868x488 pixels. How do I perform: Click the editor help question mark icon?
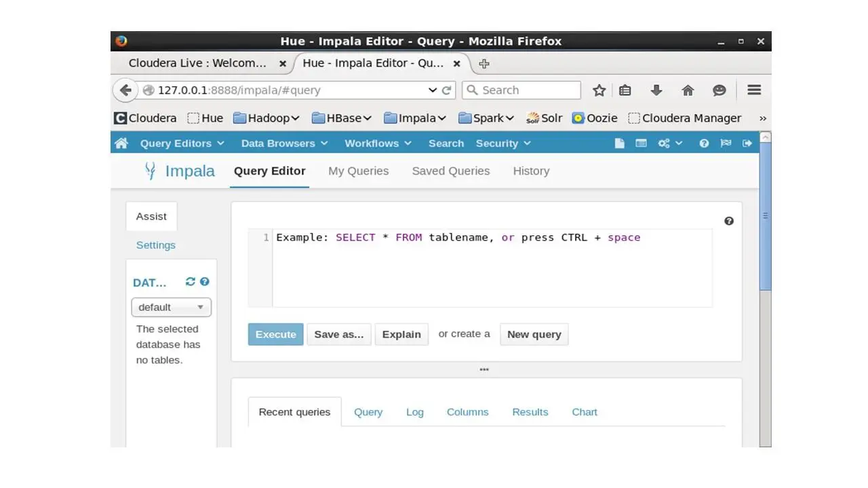pos(729,221)
